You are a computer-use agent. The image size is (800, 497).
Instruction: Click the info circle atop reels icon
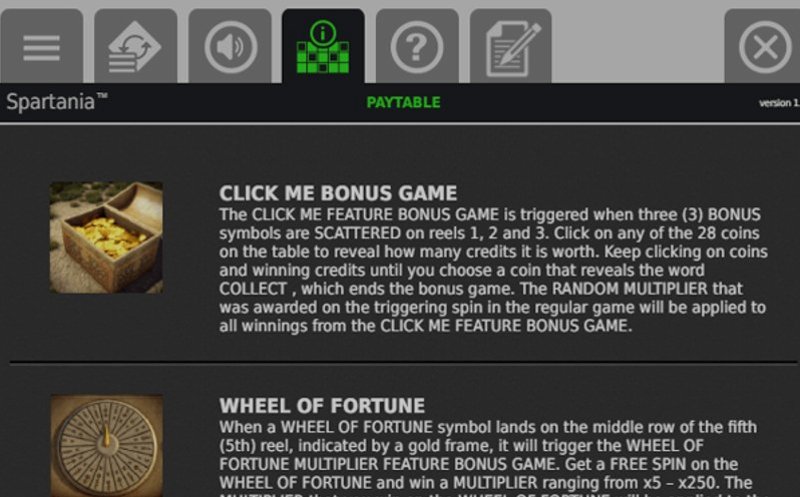(323, 33)
